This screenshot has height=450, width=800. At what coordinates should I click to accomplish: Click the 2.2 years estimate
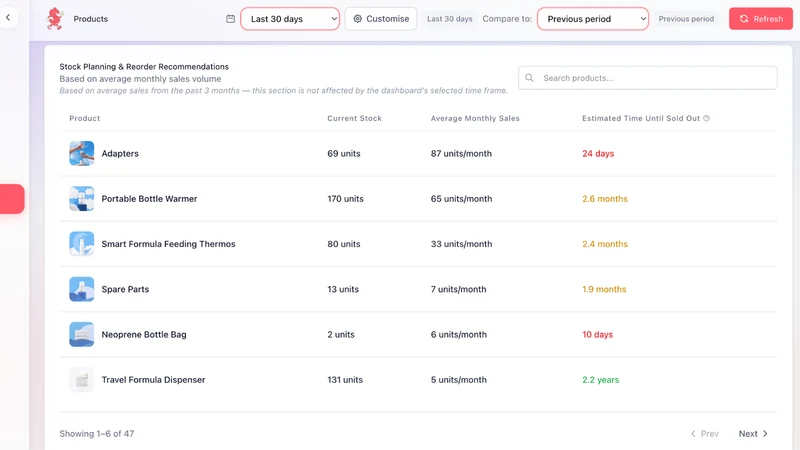(x=601, y=380)
